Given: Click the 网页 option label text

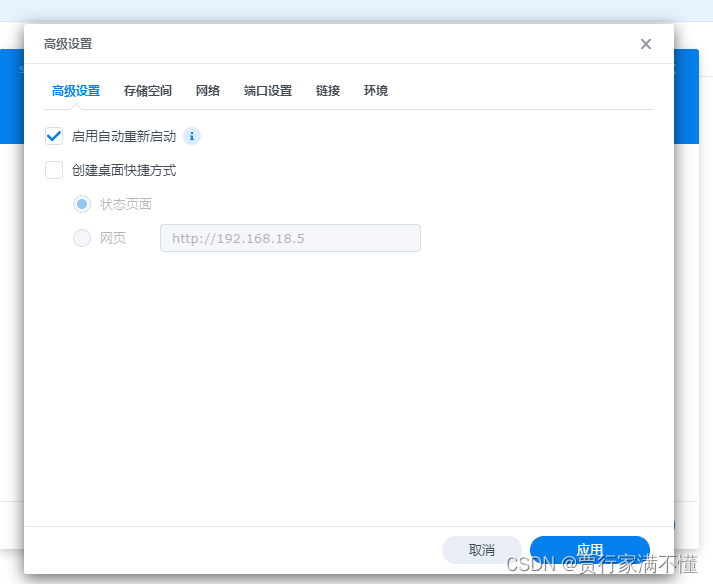Looking at the screenshot, I should [x=113, y=238].
